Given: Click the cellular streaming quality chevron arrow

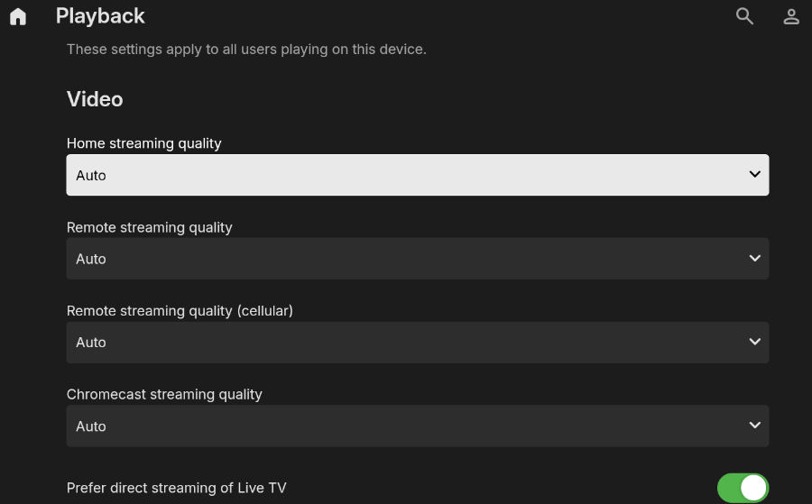Looking at the screenshot, I should (755, 342).
